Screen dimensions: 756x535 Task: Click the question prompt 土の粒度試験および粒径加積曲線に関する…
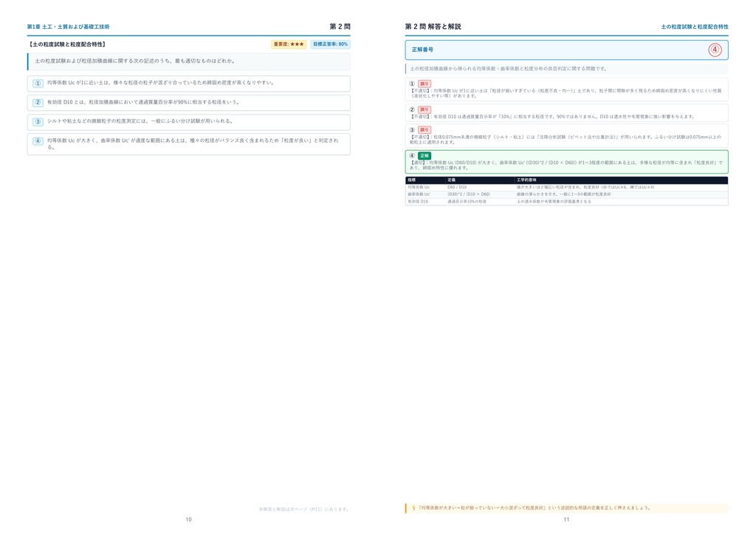136,61
